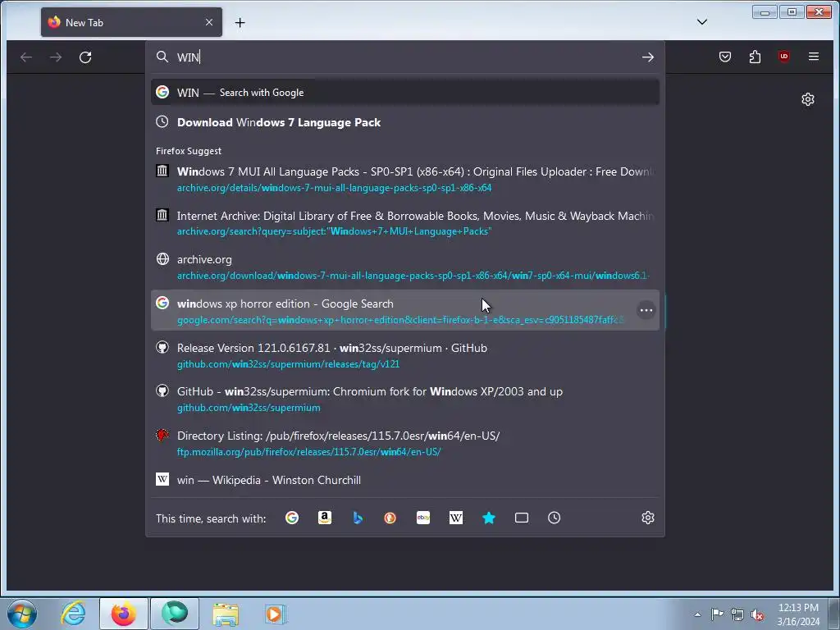Open Release Version 121.0.6167.81 GitHub result

click(405, 355)
